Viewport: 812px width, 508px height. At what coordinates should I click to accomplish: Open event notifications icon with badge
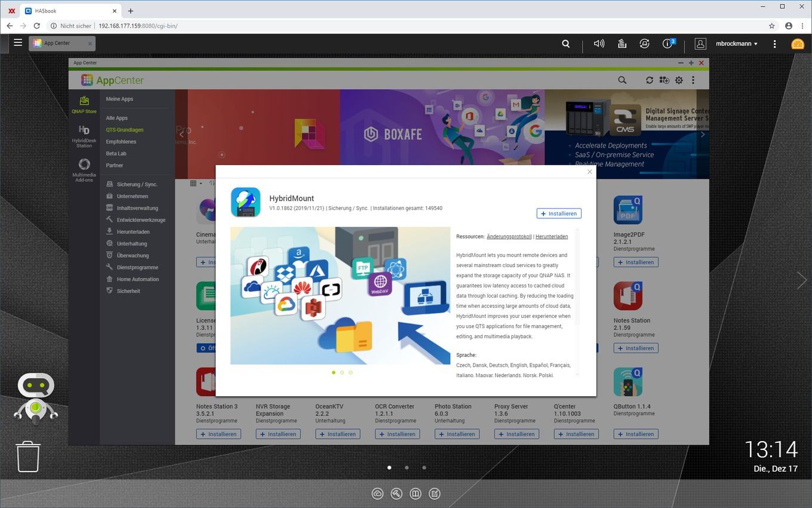(x=668, y=43)
